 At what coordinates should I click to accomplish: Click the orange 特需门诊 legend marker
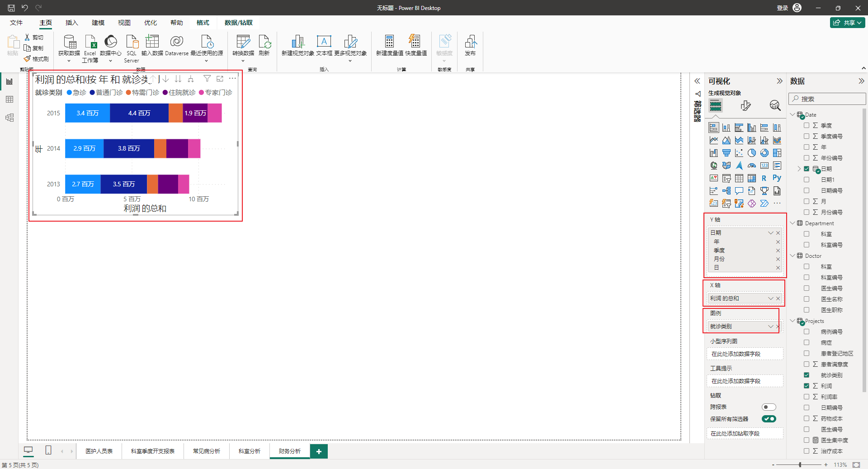point(128,93)
